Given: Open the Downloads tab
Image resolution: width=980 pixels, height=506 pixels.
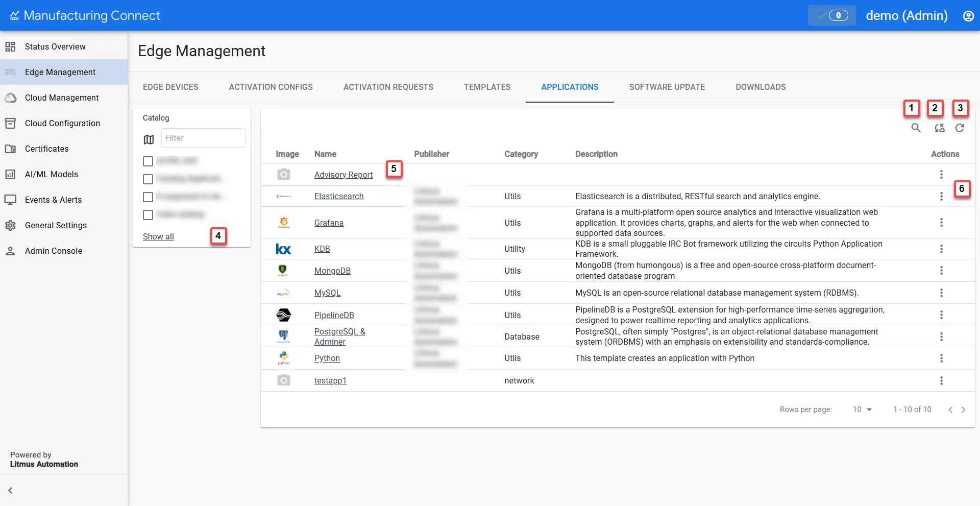Looking at the screenshot, I should pos(761,87).
